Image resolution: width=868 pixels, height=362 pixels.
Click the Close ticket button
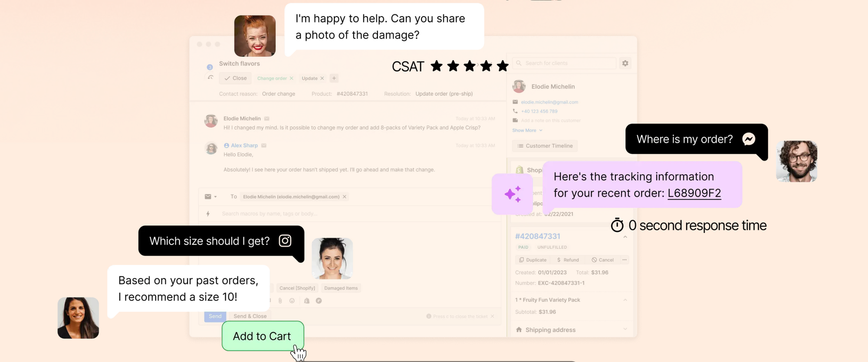pyautogui.click(x=236, y=78)
